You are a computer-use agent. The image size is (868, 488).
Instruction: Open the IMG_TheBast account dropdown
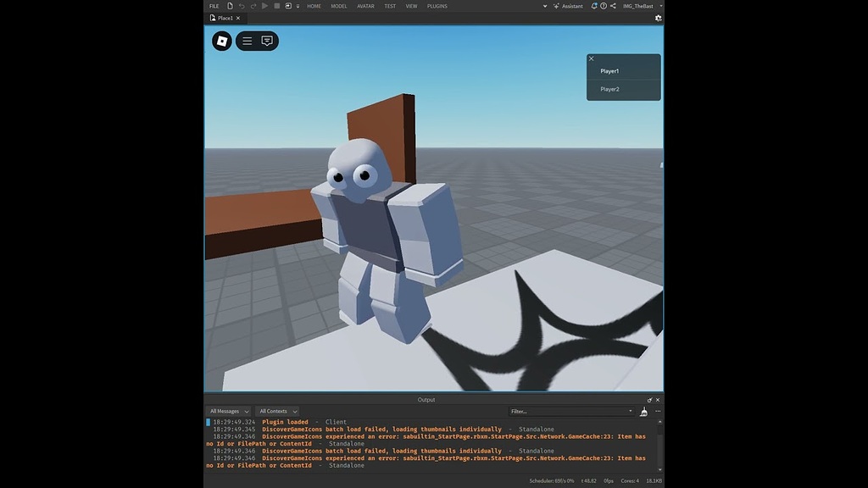[x=641, y=6]
